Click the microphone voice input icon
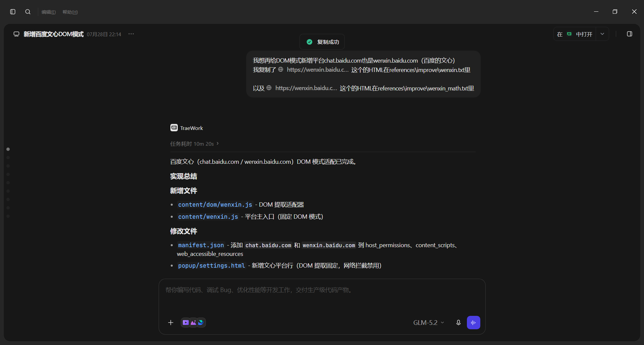The height and width of the screenshot is (345, 644). (458, 323)
